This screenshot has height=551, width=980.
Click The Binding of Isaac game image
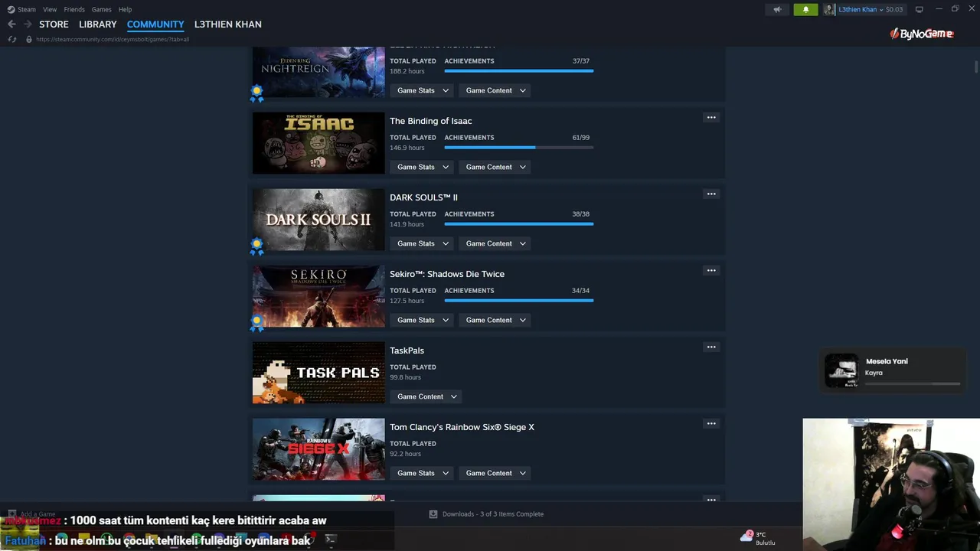tap(318, 143)
